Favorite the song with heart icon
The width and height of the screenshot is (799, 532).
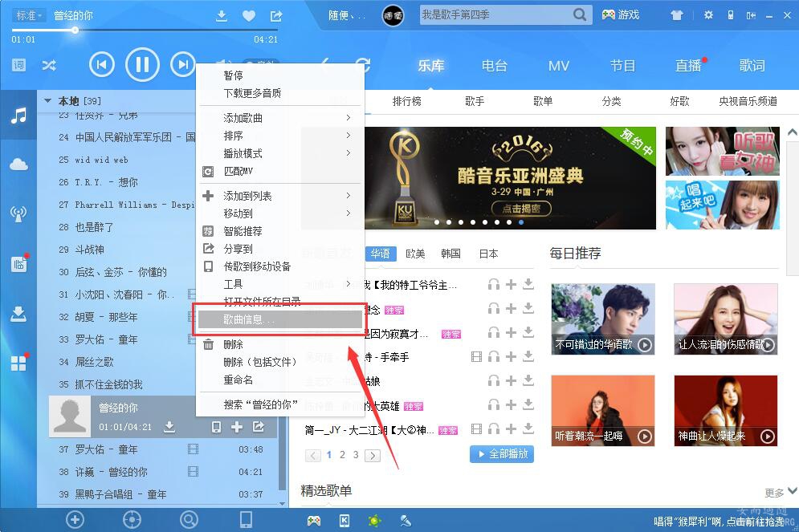tap(249, 16)
